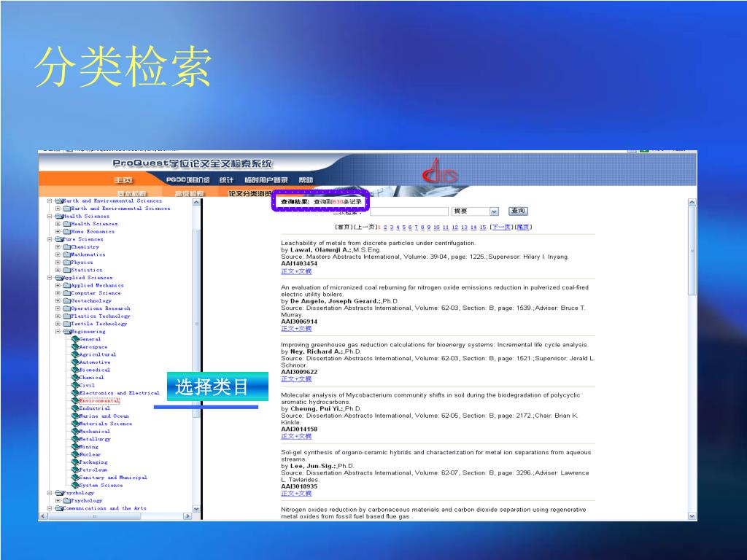Click the 尾页 last page link
The height and width of the screenshot is (560, 747).
click(x=523, y=227)
